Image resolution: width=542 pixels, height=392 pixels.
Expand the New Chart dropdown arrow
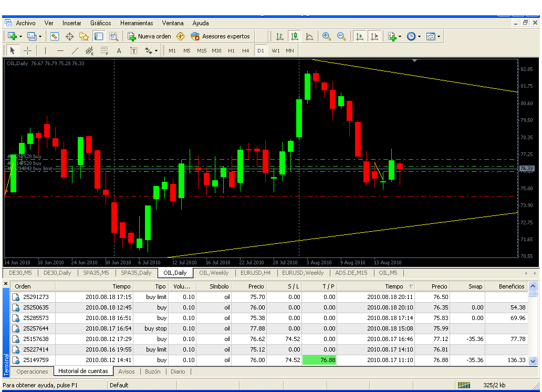(x=20, y=36)
